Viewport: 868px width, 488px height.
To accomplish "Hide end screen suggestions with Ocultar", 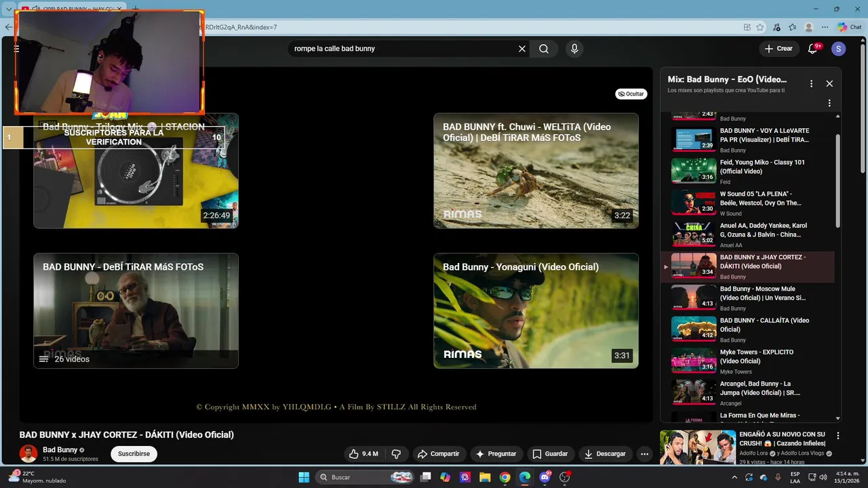I will [x=631, y=94].
